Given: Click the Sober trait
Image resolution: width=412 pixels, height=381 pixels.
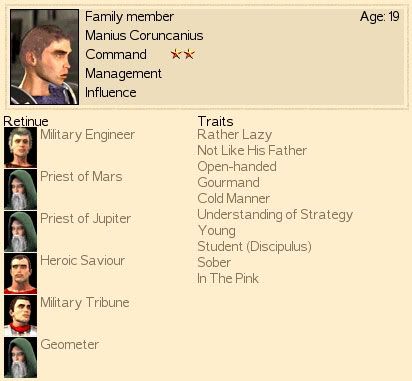Looking at the screenshot, I should pyautogui.click(x=214, y=262).
